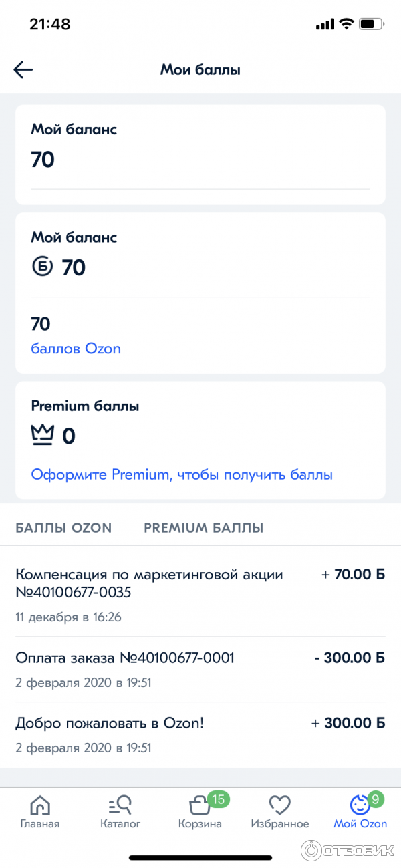Tap the top Мой баланс card

tap(200, 154)
